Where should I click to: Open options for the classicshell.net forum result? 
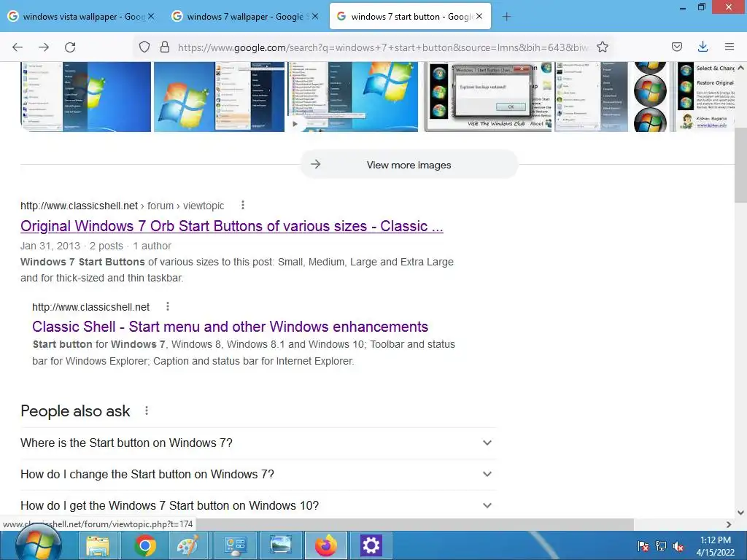tap(243, 205)
